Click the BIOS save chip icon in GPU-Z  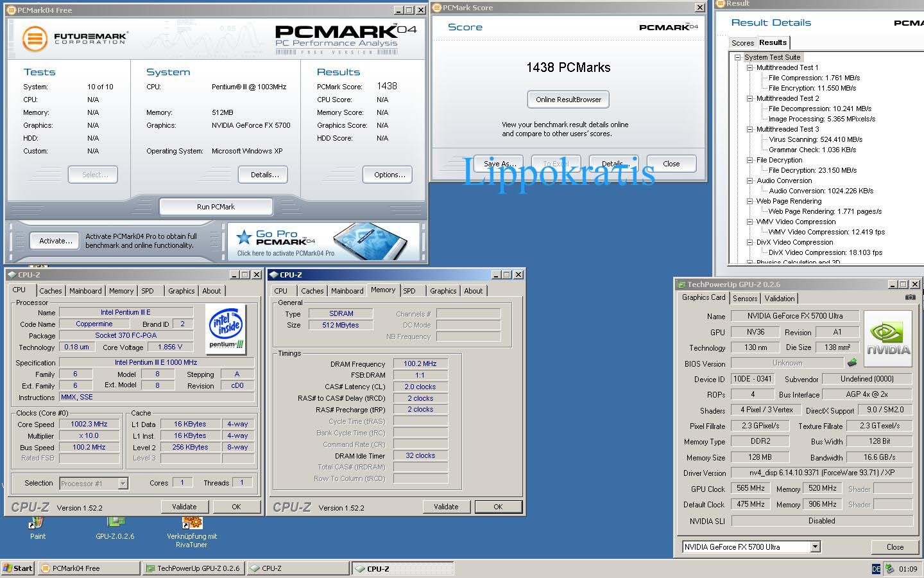click(852, 363)
